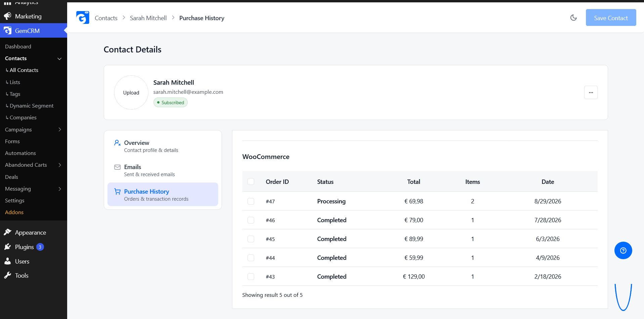This screenshot has width=644, height=319.
Task: Open the Emails tab
Action: (x=163, y=170)
